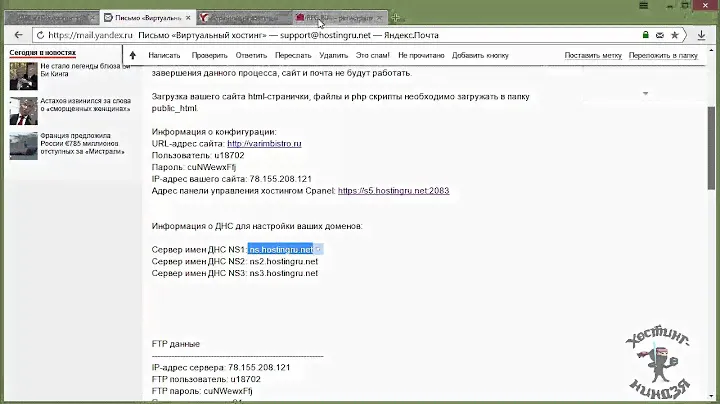Switch to the third tab with red Yandex icon
The height and width of the screenshot is (404, 720).
point(241,18)
